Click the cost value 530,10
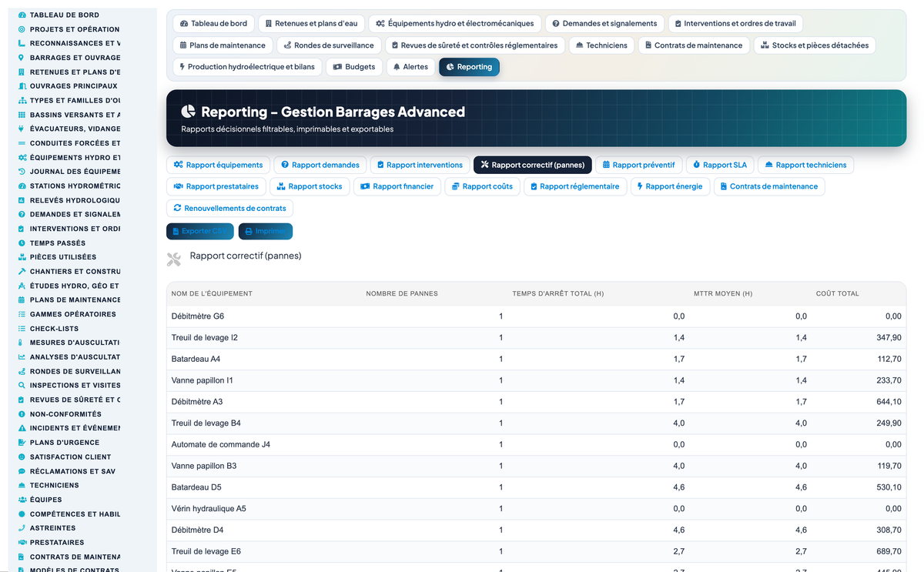 tap(889, 487)
